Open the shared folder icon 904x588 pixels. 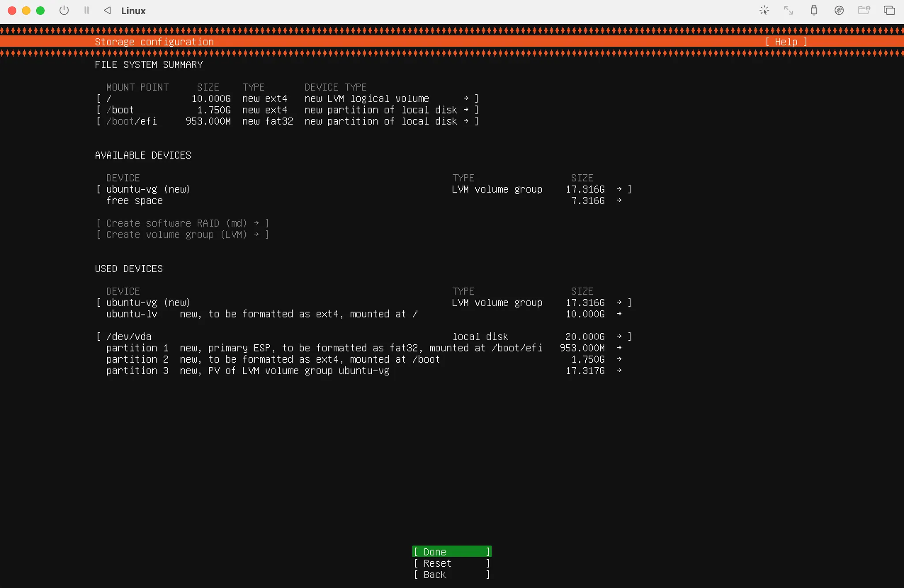point(864,11)
